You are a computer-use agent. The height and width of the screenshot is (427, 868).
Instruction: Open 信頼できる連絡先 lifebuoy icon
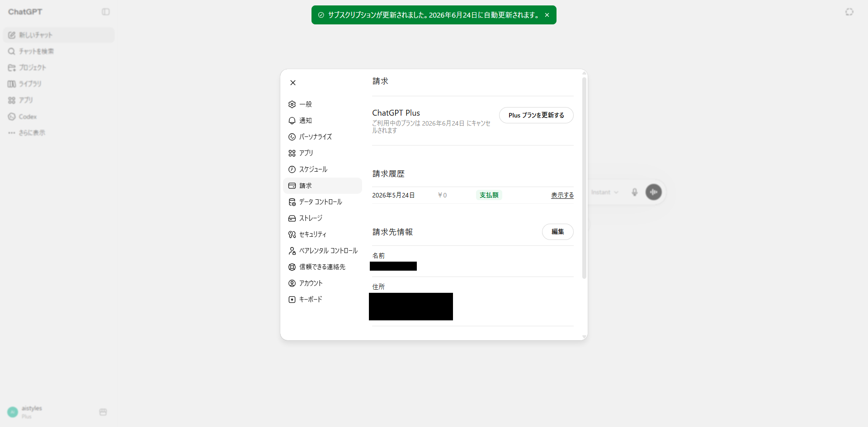click(292, 267)
